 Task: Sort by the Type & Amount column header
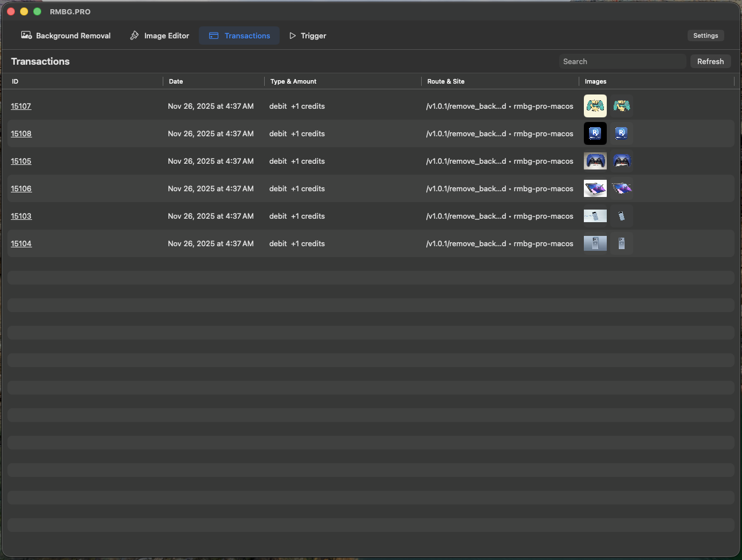coord(293,81)
